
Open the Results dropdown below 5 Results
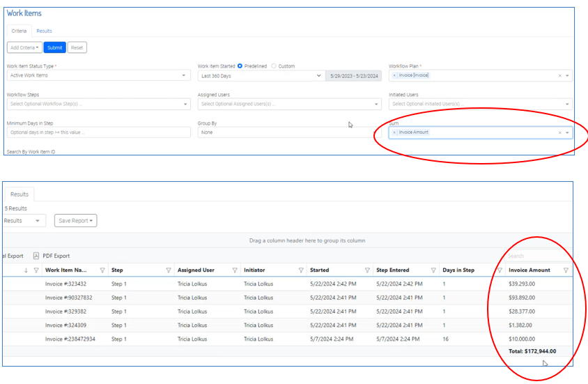(24, 220)
